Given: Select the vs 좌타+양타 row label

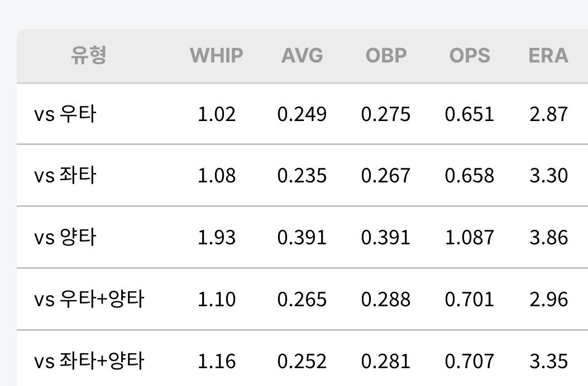Looking at the screenshot, I should (89, 361).
